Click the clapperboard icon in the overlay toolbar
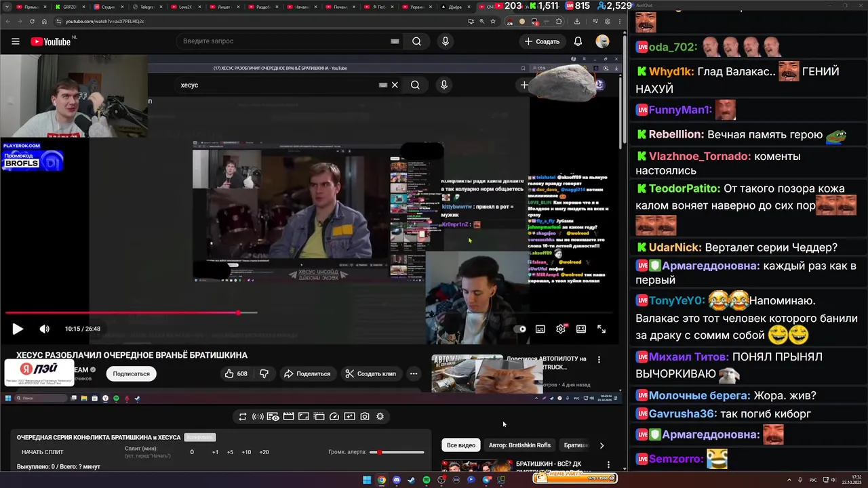Screen dimensions: 868x488 [x=288, y=417]
